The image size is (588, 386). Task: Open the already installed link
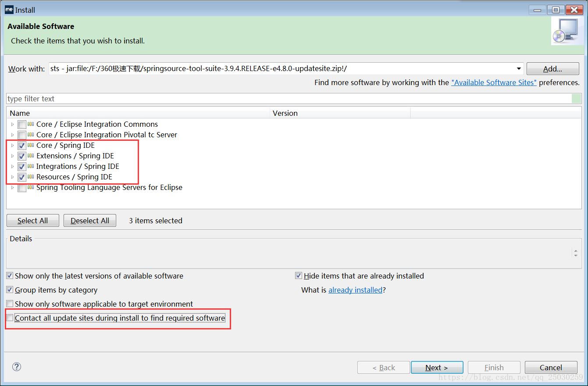click(355, 290)
